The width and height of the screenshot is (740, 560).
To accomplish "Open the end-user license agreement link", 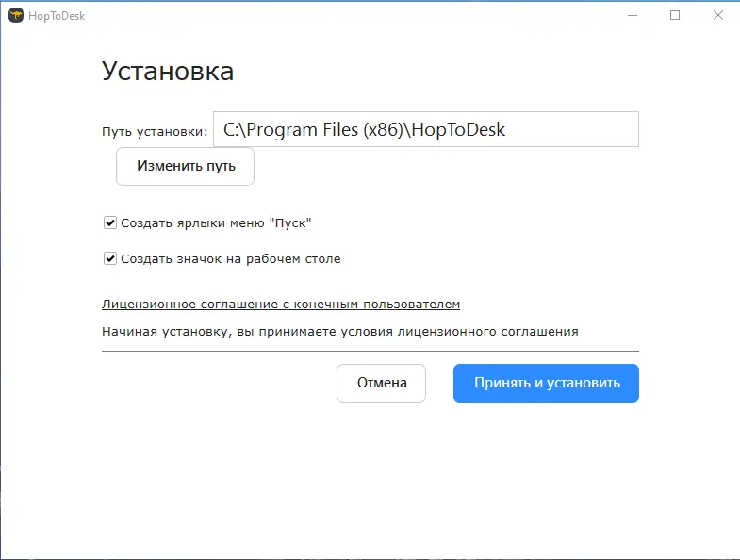I will pyautogui.click(x=280, y=305).
